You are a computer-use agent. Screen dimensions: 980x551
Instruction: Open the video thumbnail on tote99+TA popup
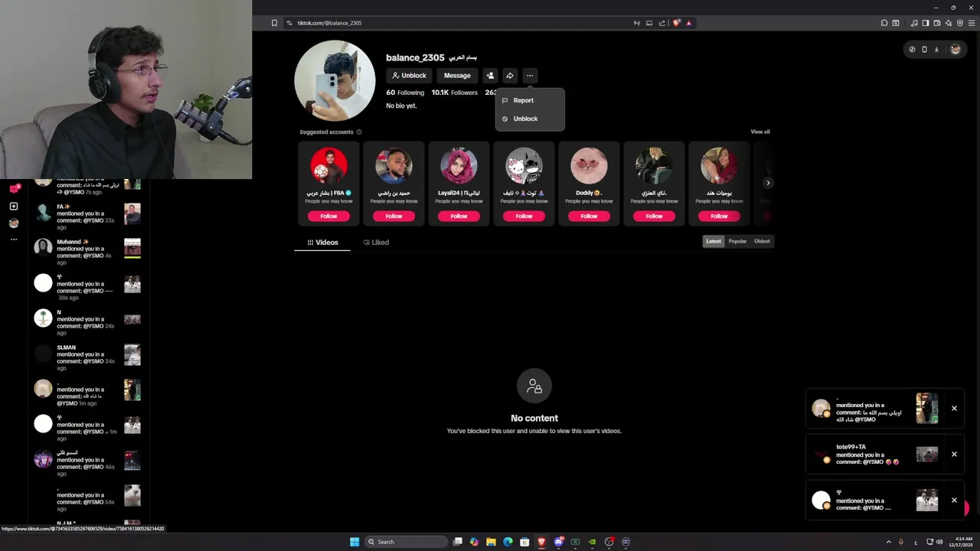pos(927,455)
